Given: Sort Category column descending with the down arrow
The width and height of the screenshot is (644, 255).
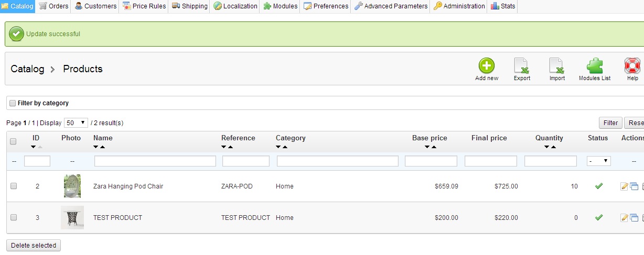Looking at the screenshot, I should pyautogui.click(x=278, y=147).
